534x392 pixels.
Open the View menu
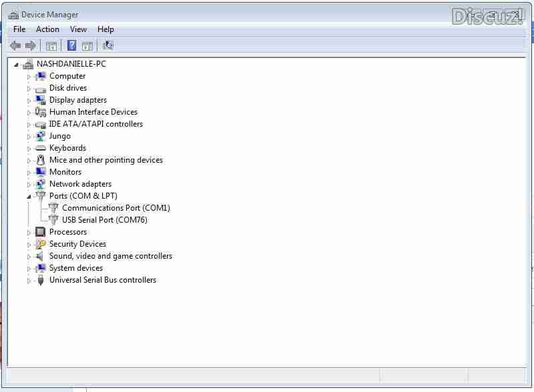tap(78, 29)
